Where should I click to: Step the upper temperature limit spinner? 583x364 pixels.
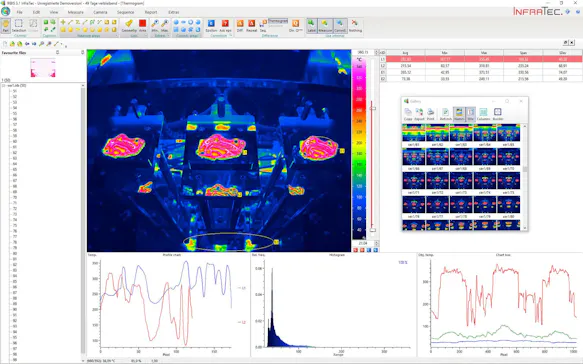point(376,52)
